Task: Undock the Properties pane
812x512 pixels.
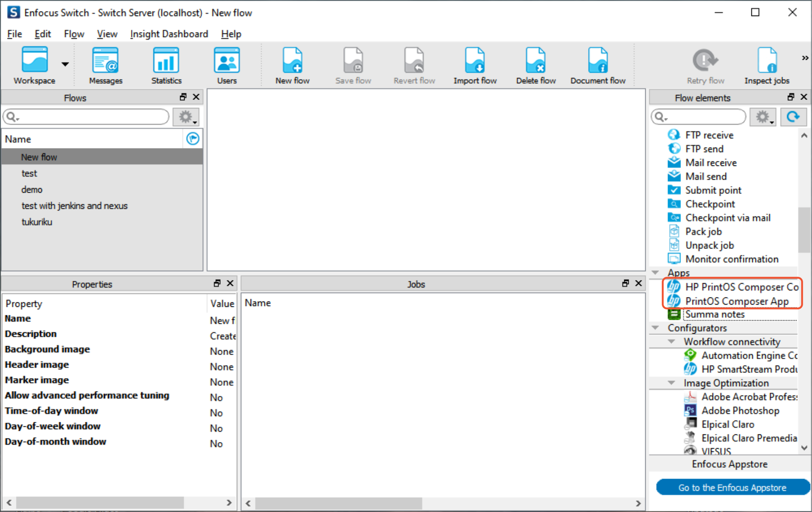Action: coord(217,283)
